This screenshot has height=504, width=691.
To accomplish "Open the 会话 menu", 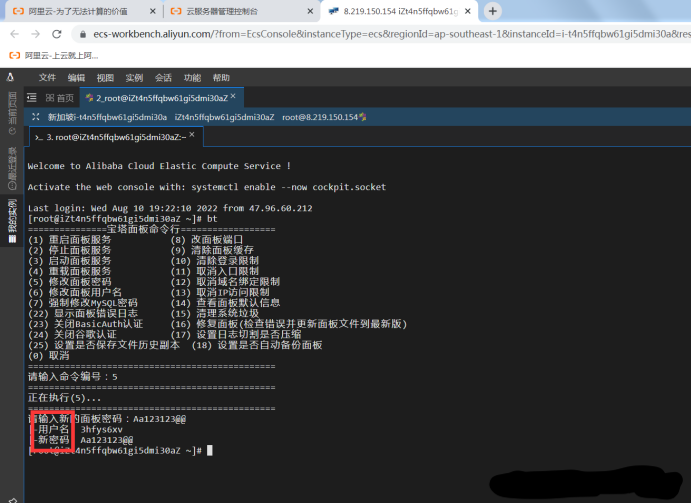I will 163,78.
